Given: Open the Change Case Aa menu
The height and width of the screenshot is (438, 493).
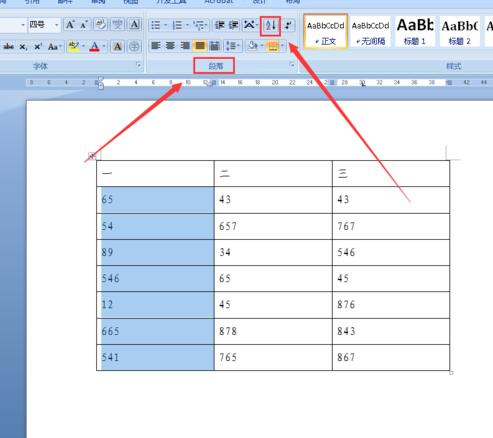Looking at the screenshot, I should pyautogui.click(x=54, y=47).
